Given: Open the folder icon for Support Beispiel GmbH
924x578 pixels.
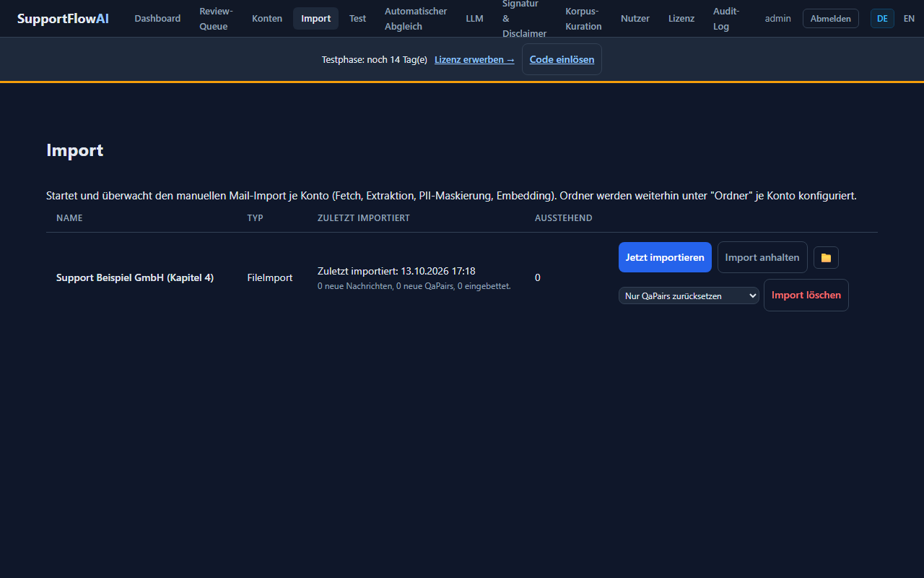Looking at the screenshot, I should (826, 257).
